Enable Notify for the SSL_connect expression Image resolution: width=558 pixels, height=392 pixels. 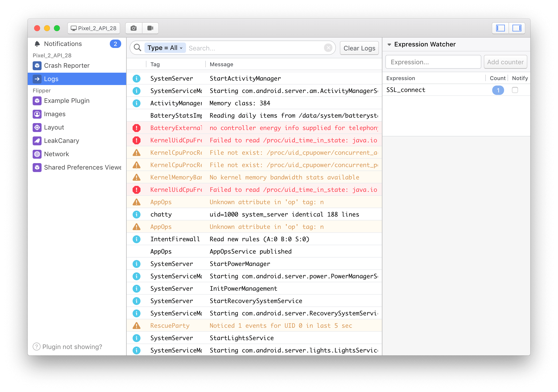click(515, 90)
